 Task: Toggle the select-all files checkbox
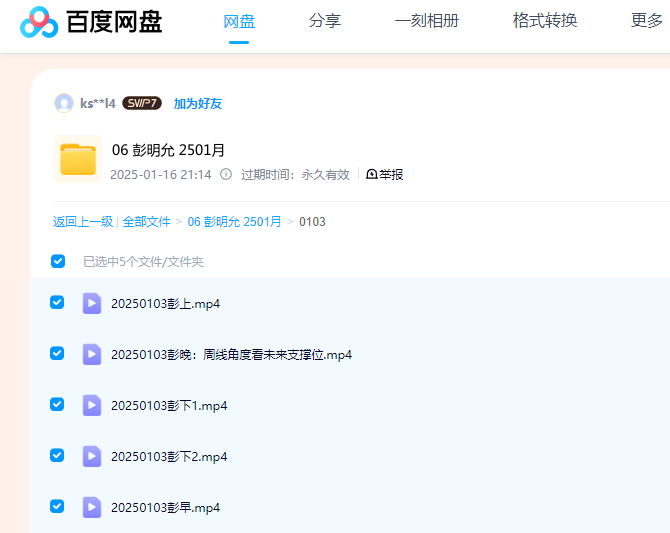pyautogui.click(x=58, y=261)
